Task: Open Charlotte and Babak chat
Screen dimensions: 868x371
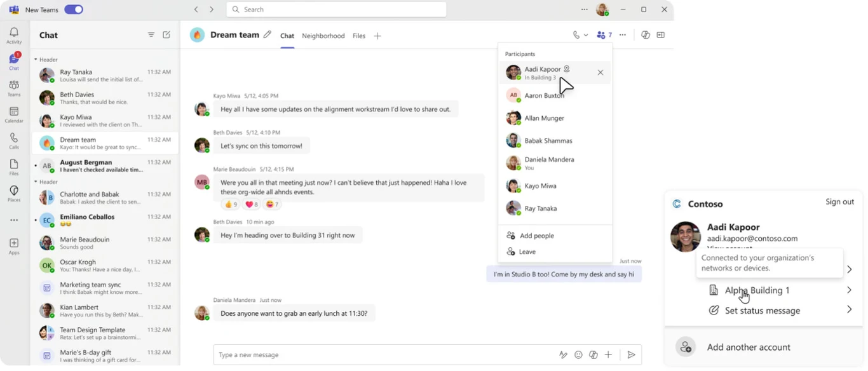Action: [x=105, y=198]
